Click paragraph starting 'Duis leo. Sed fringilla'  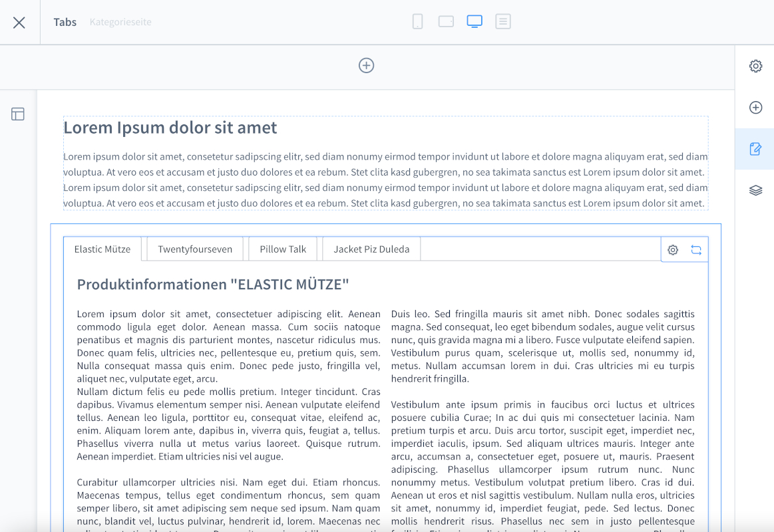[x=542, y=346]
